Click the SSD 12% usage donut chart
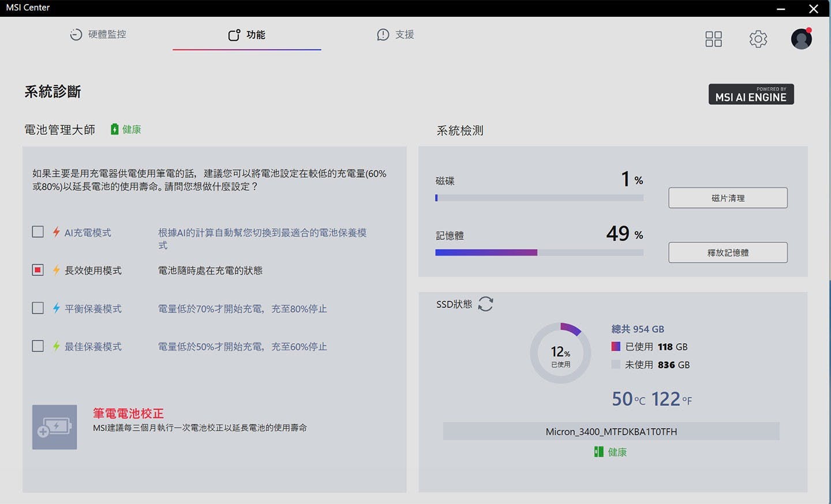The image size is (831, 504). (x=560, y=353)
